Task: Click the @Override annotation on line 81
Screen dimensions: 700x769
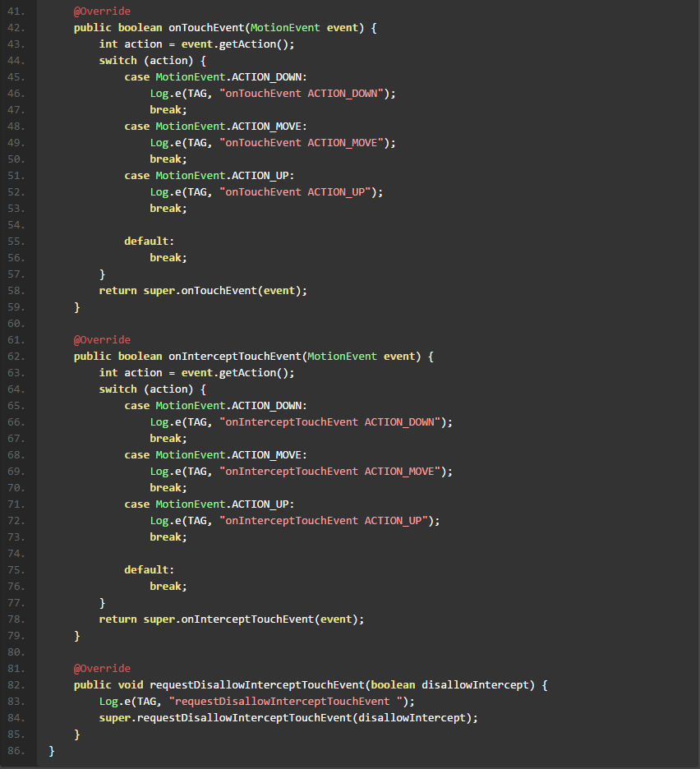Action: (102, 669)
